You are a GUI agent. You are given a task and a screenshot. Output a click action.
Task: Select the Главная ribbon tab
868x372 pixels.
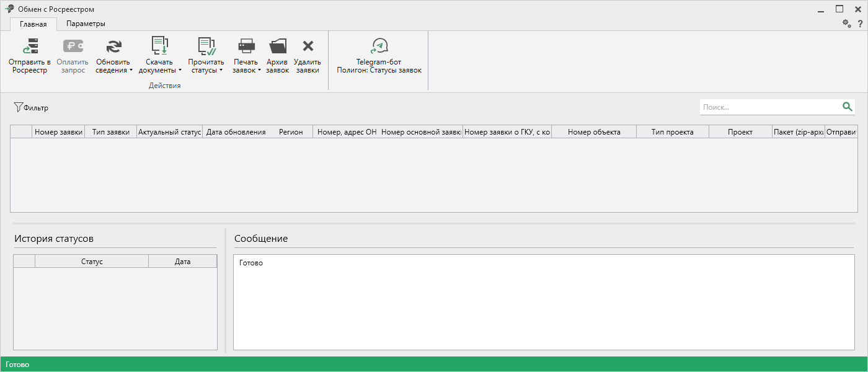tap(33, 24)
